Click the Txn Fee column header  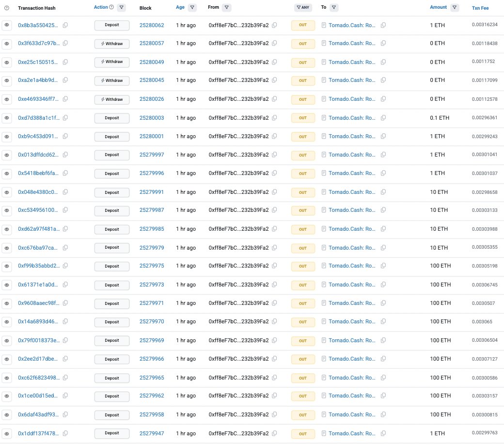point(480,8)
